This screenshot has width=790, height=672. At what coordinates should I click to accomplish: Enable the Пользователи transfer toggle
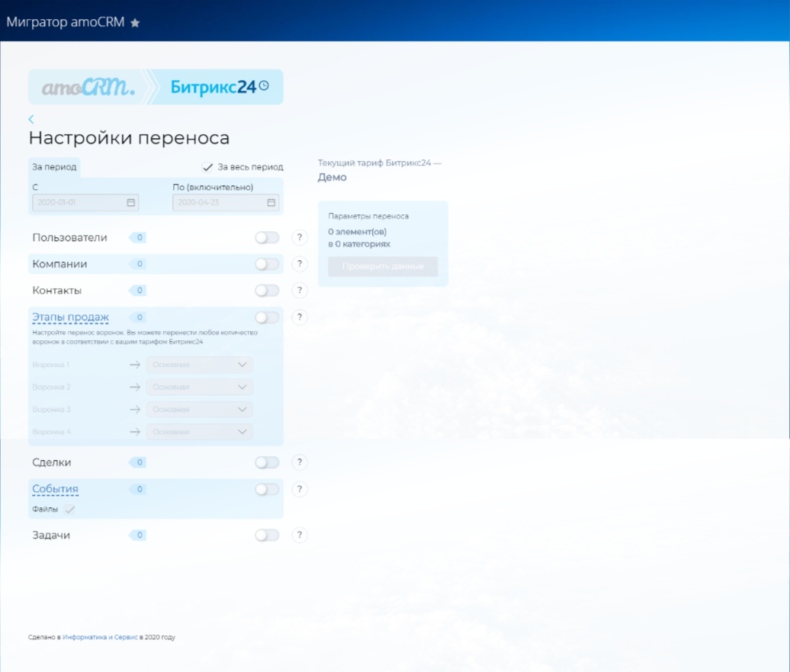[267, 238]
